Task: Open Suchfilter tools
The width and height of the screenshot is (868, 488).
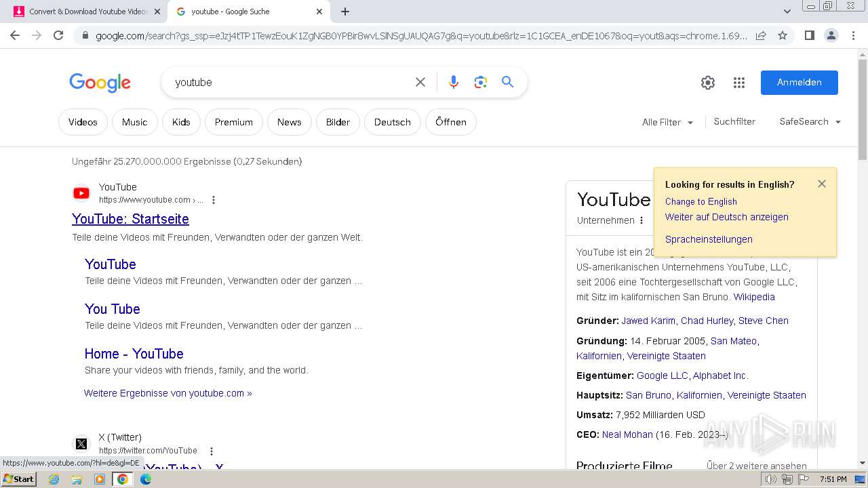Action: point(734,121)
